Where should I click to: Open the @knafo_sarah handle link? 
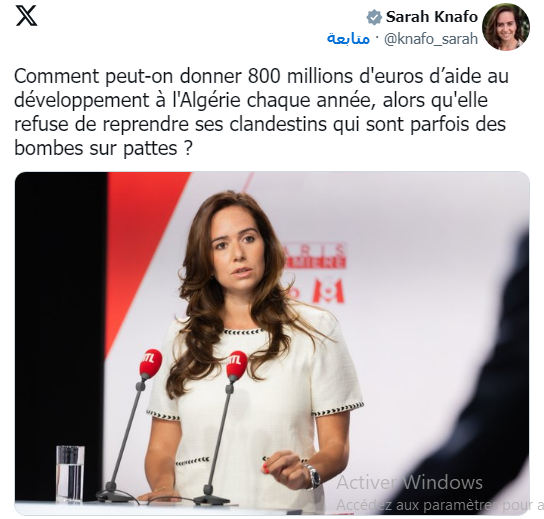(x=431, y=39)
